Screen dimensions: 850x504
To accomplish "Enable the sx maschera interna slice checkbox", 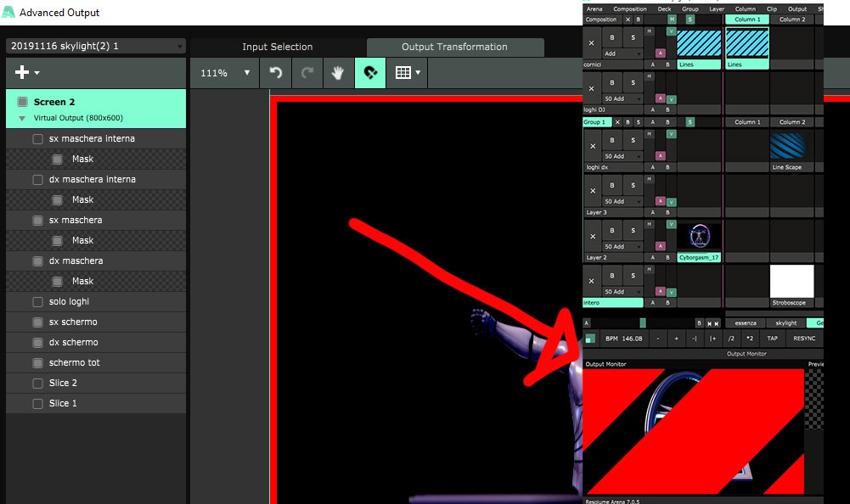I will pyautogui.click(x=38, y=139).
